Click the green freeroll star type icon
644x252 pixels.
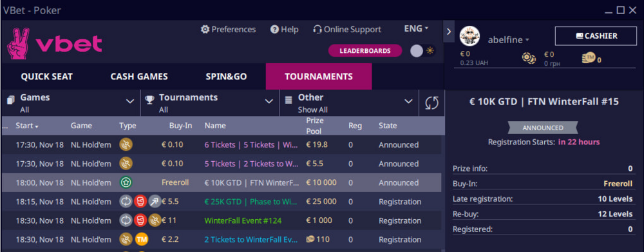coord(126,182)
